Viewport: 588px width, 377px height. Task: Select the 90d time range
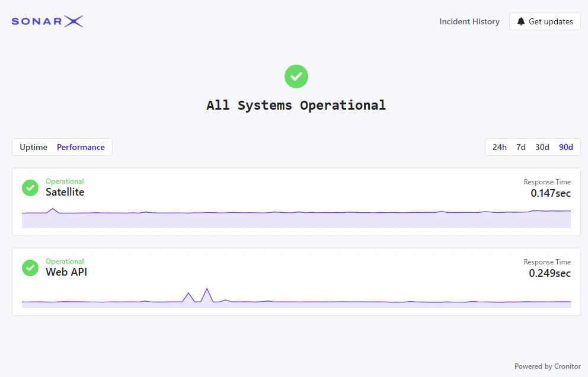coord(566,147)
